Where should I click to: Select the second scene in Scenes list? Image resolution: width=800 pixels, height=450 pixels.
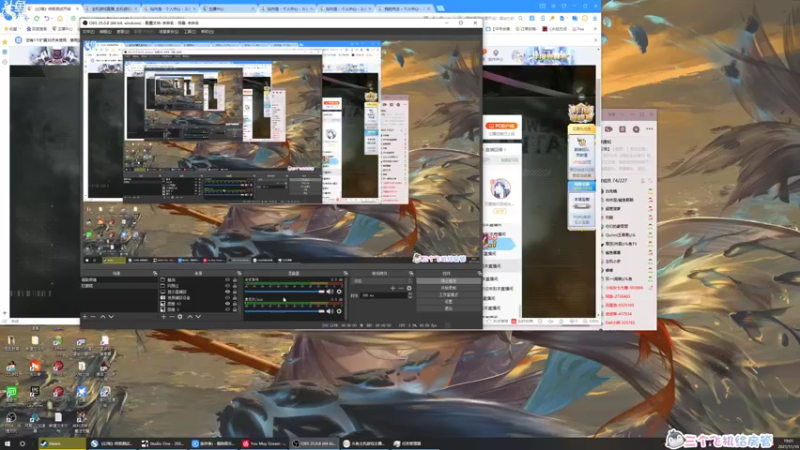118,286
